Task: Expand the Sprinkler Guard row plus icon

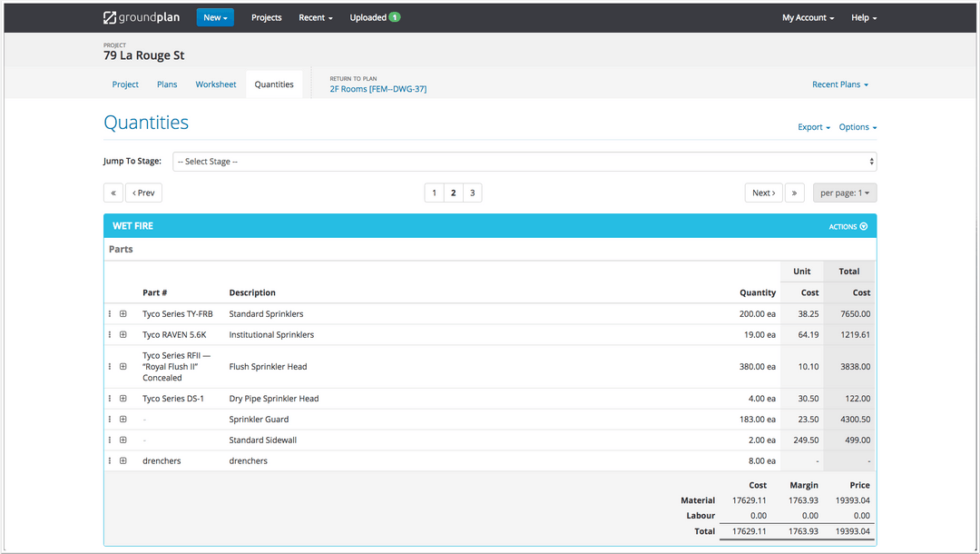Action: point(123,419)
